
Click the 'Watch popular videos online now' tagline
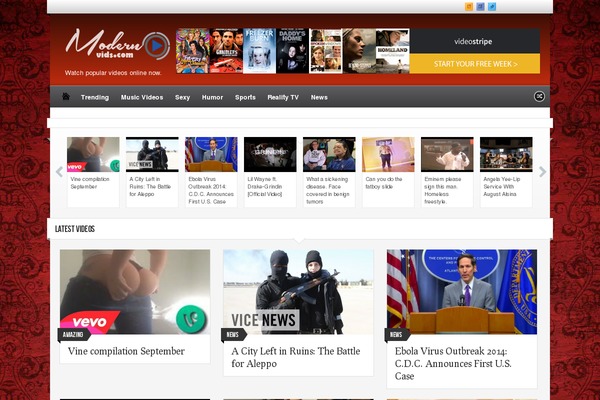tap(113, 73)
